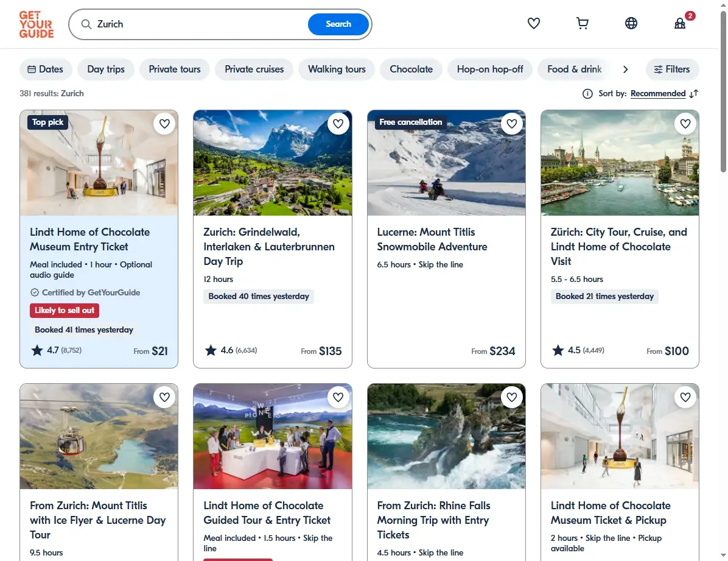Click the sort order arrows icon
Screen dimensions: 728x561
coord(694,94)
